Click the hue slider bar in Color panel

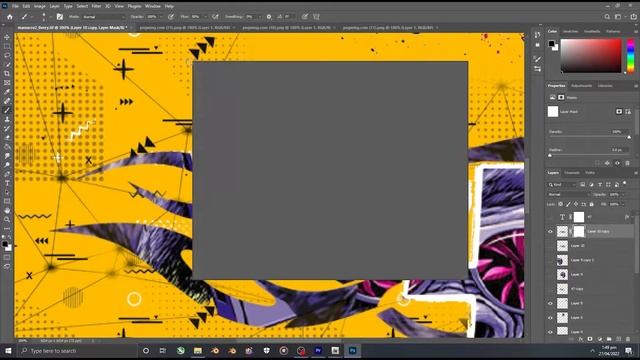(x=631, y=56)
